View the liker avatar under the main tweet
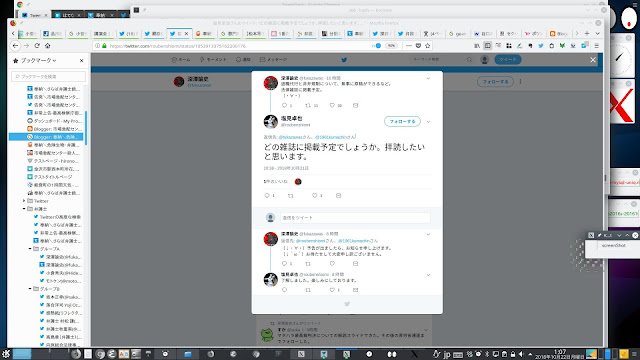 (298, 182)
